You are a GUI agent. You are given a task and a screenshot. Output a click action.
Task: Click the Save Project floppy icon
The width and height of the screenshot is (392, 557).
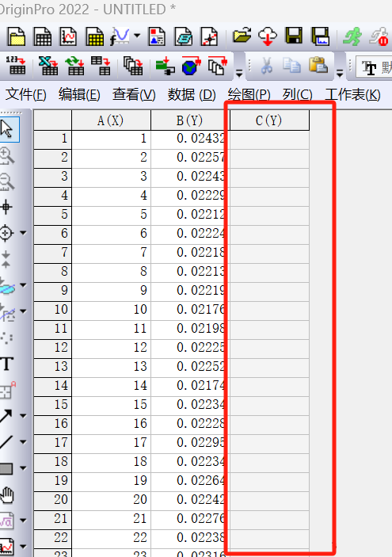pos(294,36)
